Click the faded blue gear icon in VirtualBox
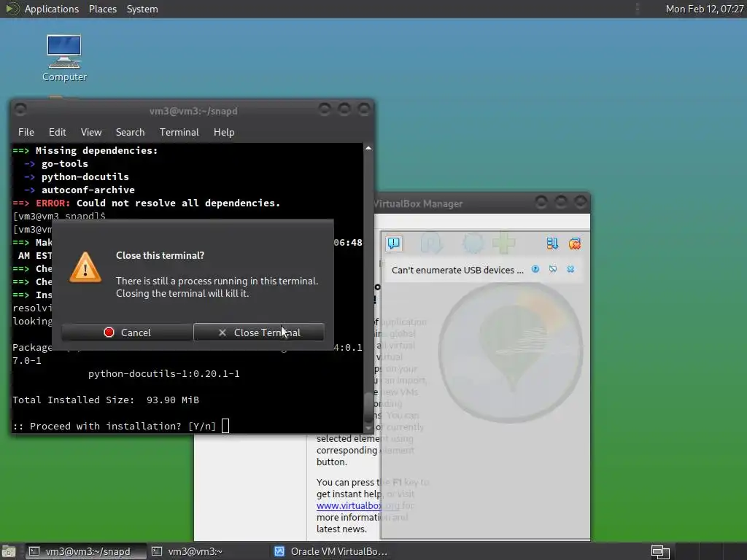This screenshot has height=560, width=747. tap(473, 244)
